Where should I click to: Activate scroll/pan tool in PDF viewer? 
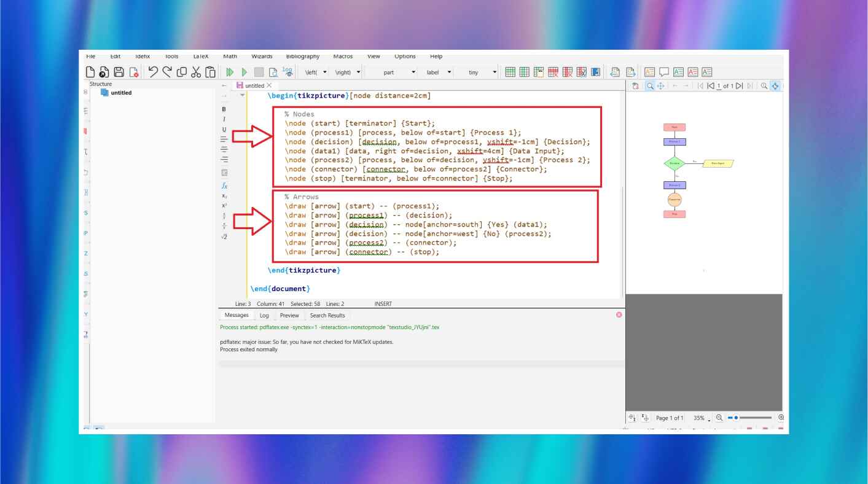coord(660,86)
